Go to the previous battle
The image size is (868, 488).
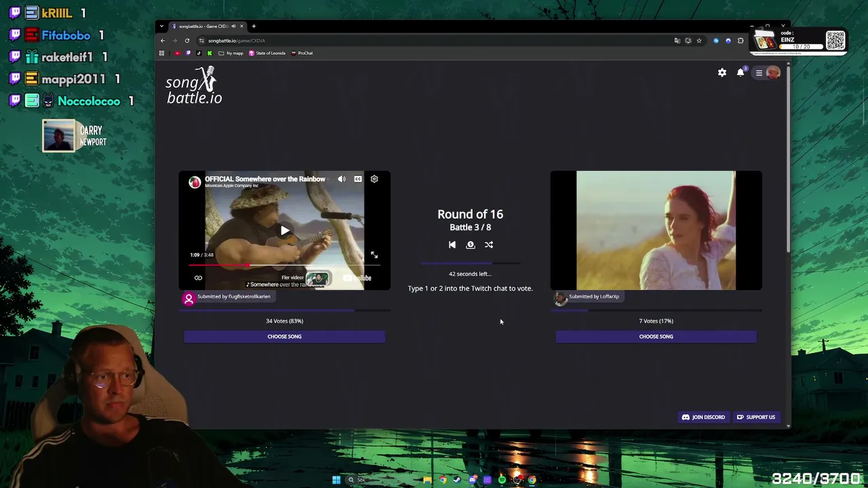(x=452, y=245)
